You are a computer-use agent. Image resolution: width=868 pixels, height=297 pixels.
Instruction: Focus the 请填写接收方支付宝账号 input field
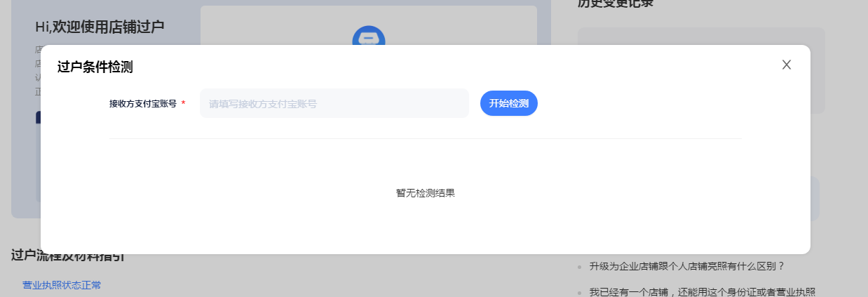pyautogui.click(x=334, y=103)
